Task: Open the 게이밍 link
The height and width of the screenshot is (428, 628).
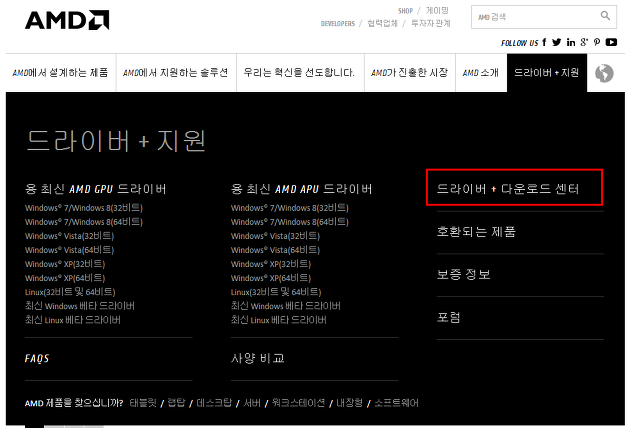Action: (x=437, y=10)
